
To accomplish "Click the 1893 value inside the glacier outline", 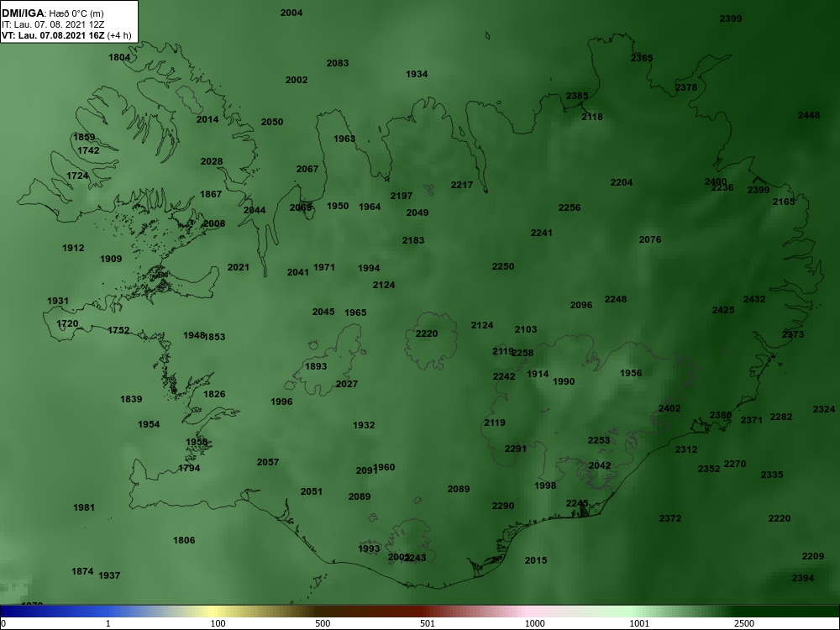I will point(316,366).
